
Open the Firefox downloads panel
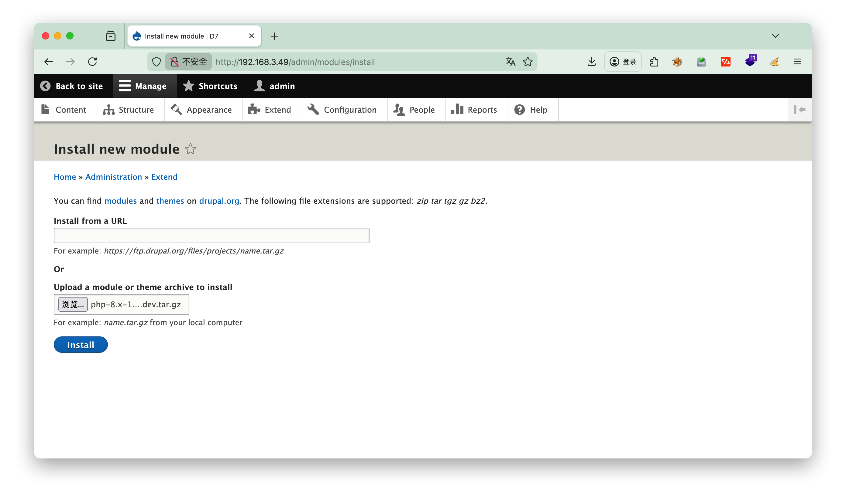[591, 62]
